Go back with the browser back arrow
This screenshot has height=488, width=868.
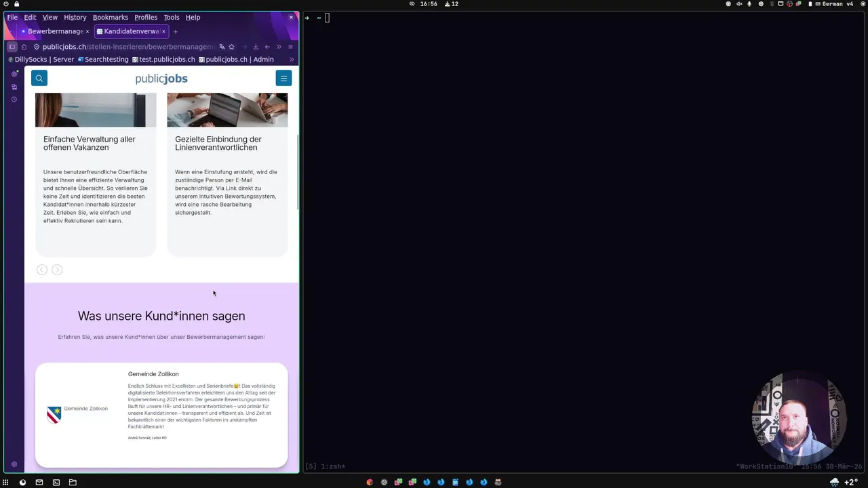267,47
